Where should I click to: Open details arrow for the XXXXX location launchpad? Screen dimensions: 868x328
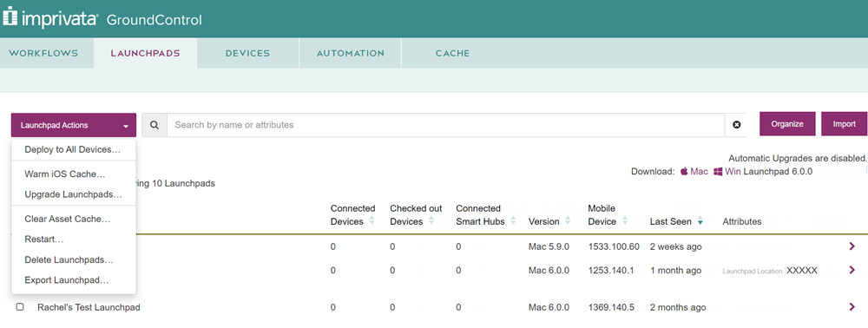pos(852,270)
